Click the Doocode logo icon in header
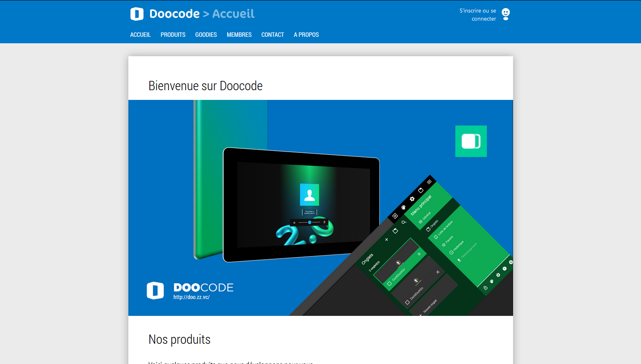 point(137,14)
